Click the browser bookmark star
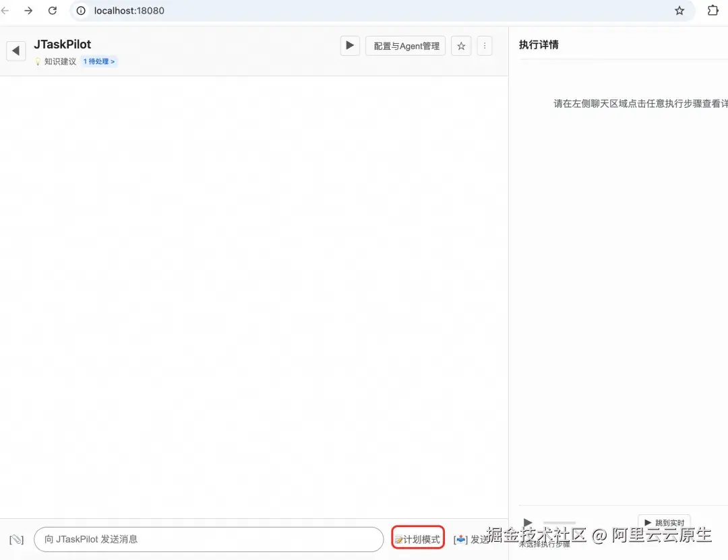Viewport: 728px width, 560px height. (x=680, y=11)
